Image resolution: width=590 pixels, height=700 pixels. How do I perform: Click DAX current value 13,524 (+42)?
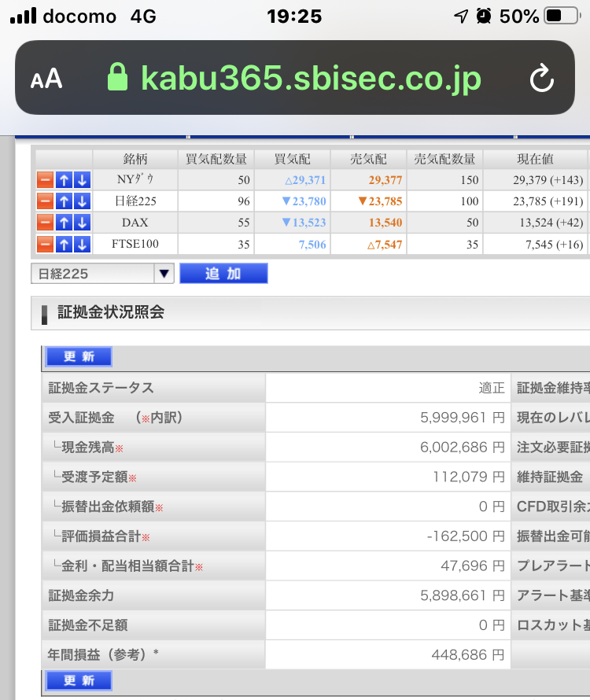(551, 223)
